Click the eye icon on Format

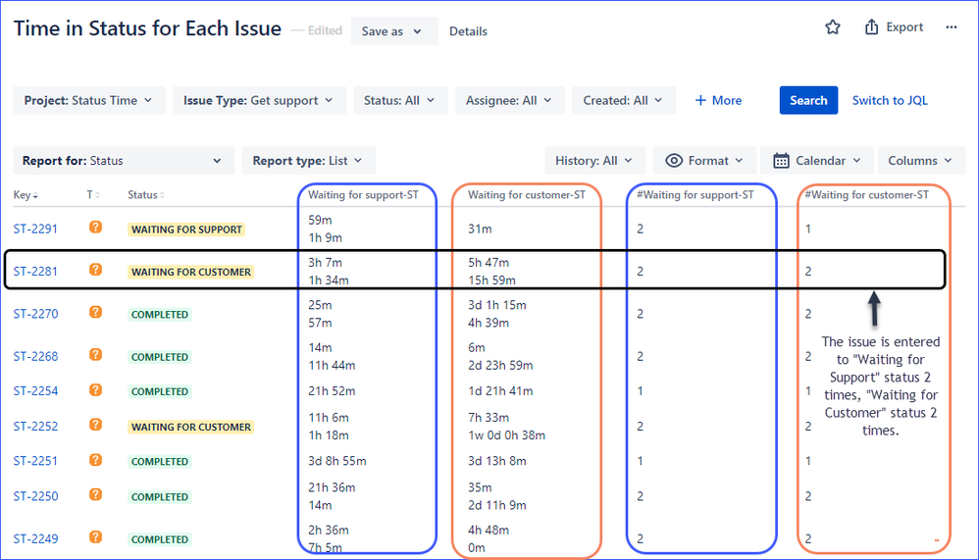click(x=674, y=161)
